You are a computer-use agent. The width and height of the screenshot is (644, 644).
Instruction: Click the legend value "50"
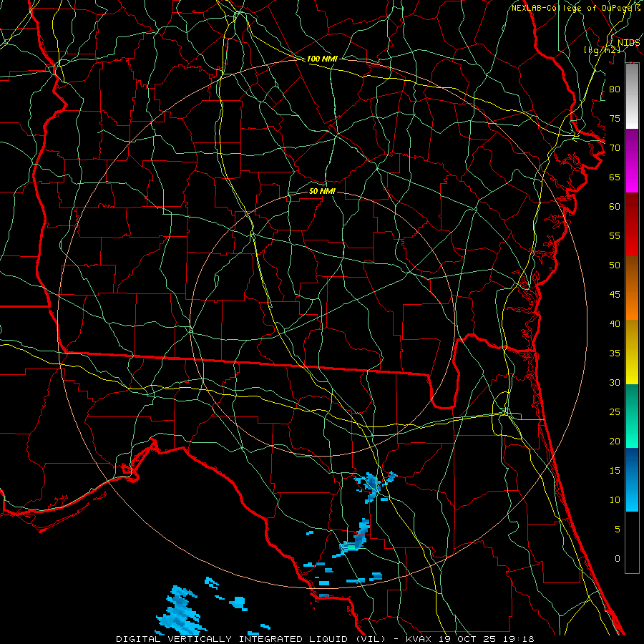tap(615, 265)
